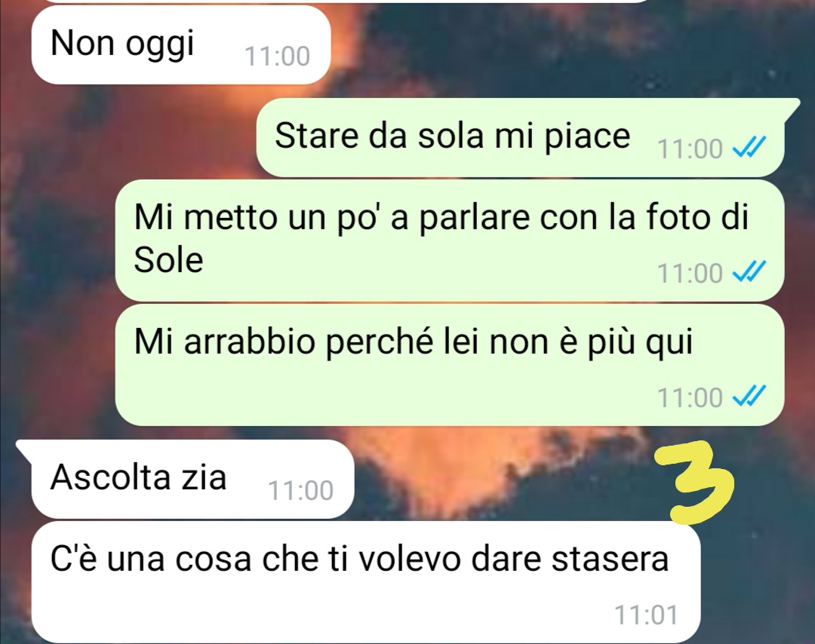
Task: Tap the 'Ascolta zia' message bubble
Action: pyautogui.click(x=192, y=479)
